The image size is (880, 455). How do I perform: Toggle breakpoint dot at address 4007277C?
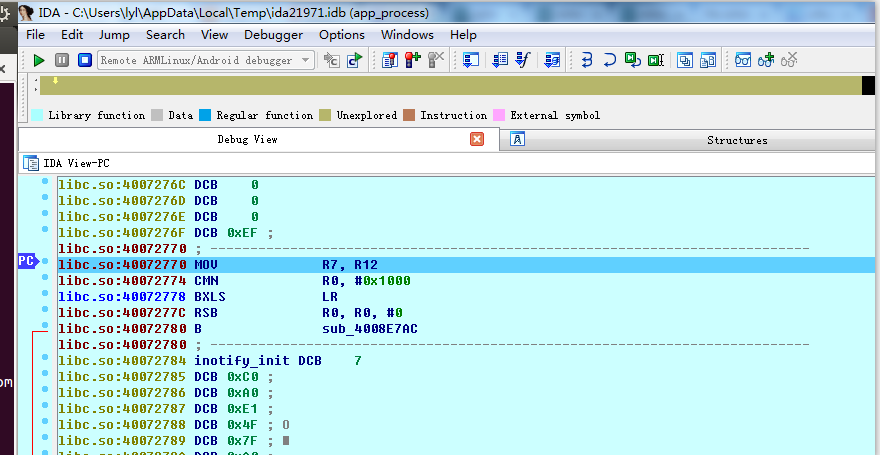pyautogui.click(x=45, y=309)
